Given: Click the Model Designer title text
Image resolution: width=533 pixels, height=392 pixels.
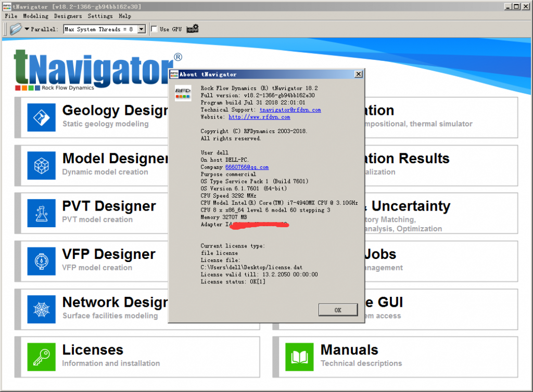Looking at the screenshot, I should tap(115, 159).
